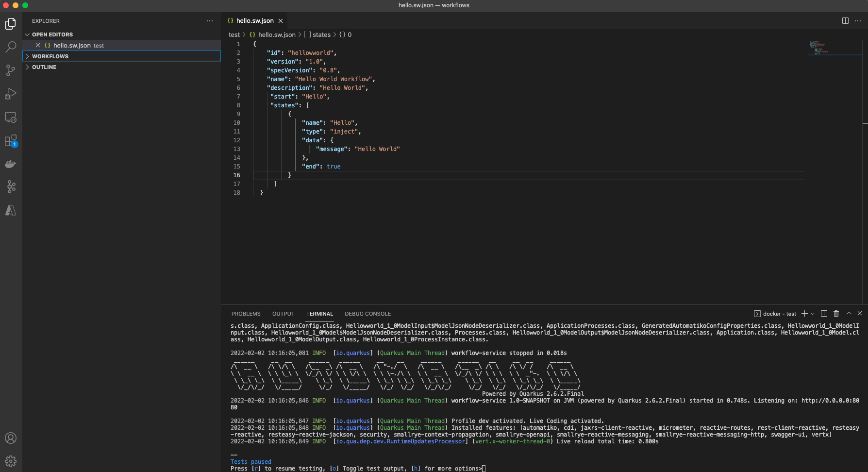Maximize the terminal panel size
The image size is (868, 472).
(x=849, y=314)
